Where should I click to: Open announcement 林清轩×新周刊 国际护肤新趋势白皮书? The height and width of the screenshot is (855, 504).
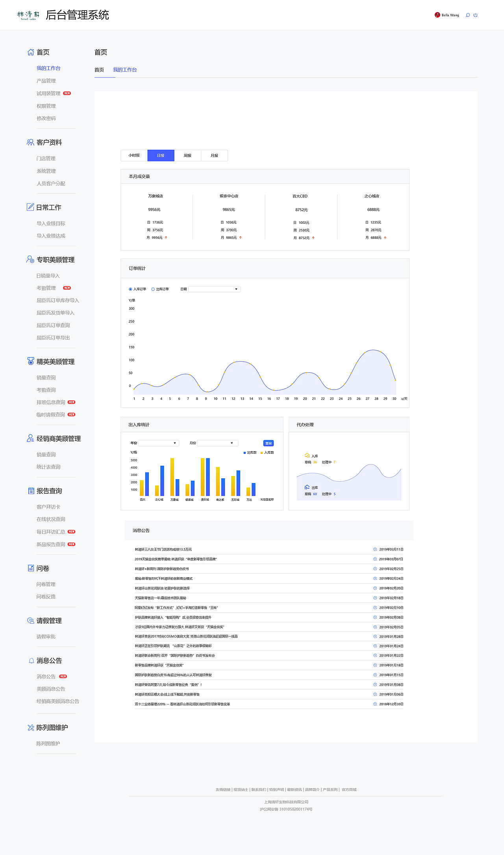[162, 569]
